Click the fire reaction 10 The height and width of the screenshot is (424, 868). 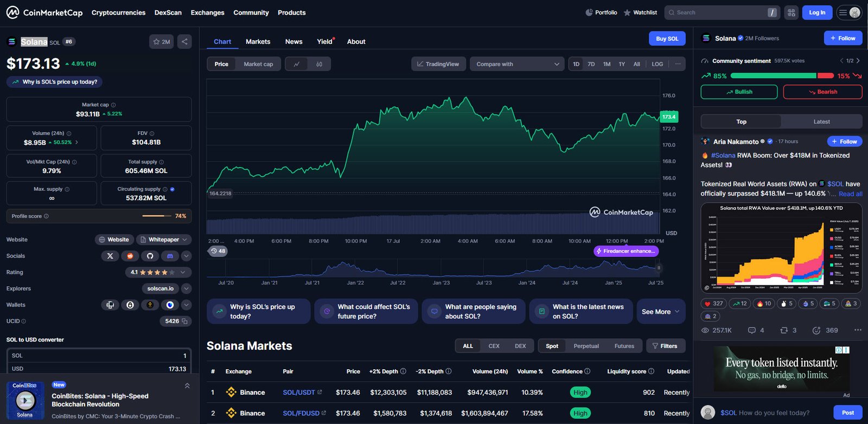pos(764,304)
